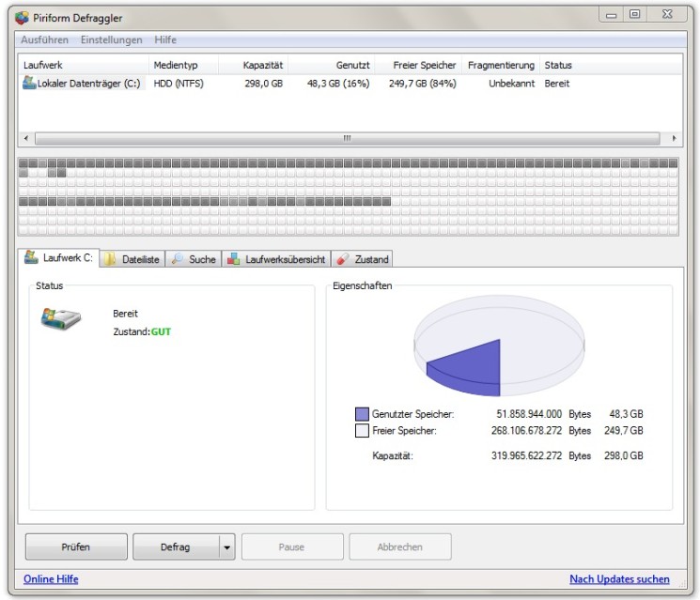Click the folder icon on Dateiliste tab

coord(110,259)
